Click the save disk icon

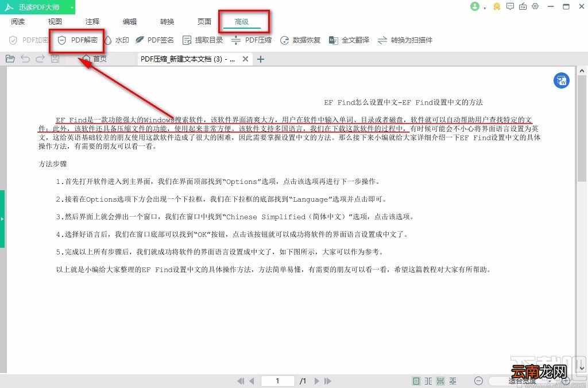click(x=55, y=59)
